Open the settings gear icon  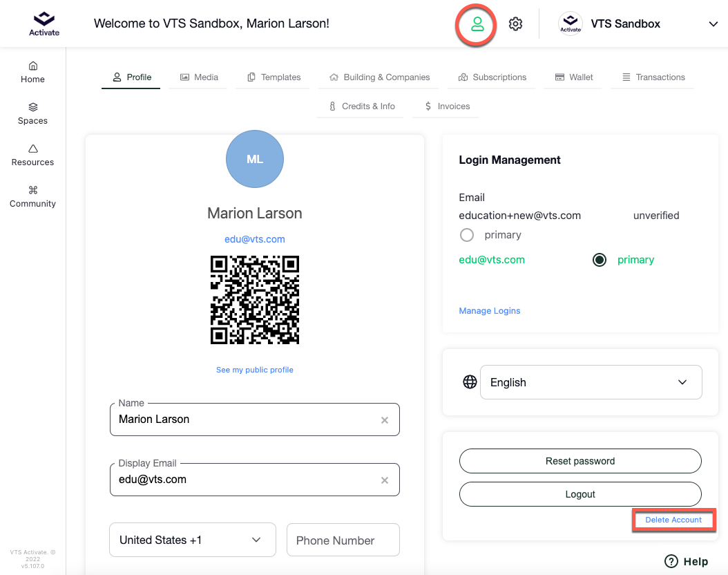515,24
